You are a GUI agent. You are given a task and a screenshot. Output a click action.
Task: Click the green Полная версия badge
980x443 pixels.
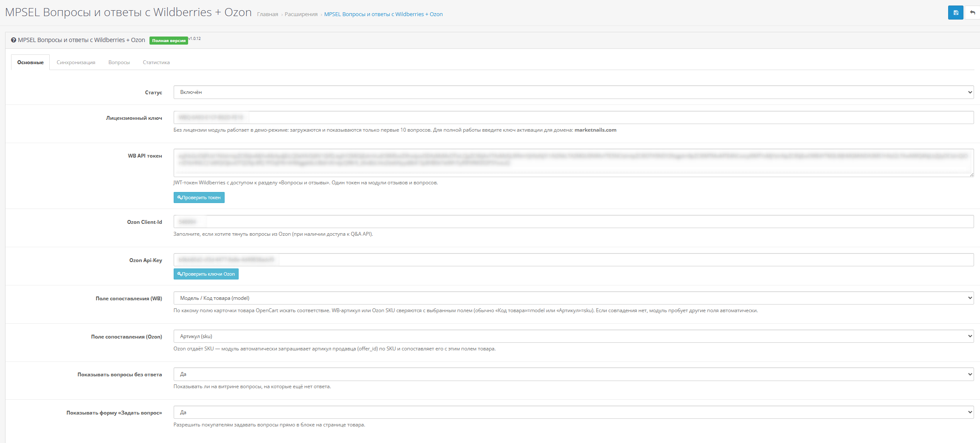tap(169, 41)
